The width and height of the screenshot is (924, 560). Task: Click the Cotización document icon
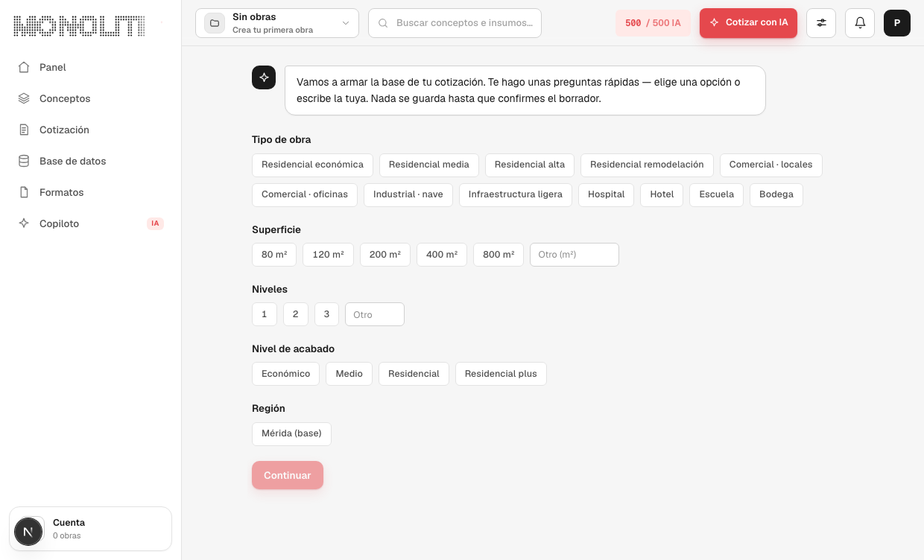pos(24,130)
